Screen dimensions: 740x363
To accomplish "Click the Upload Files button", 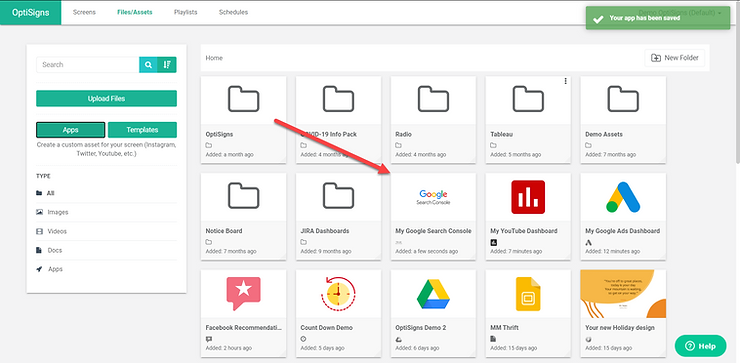I will pyautogui.click(x=106, y=99).
